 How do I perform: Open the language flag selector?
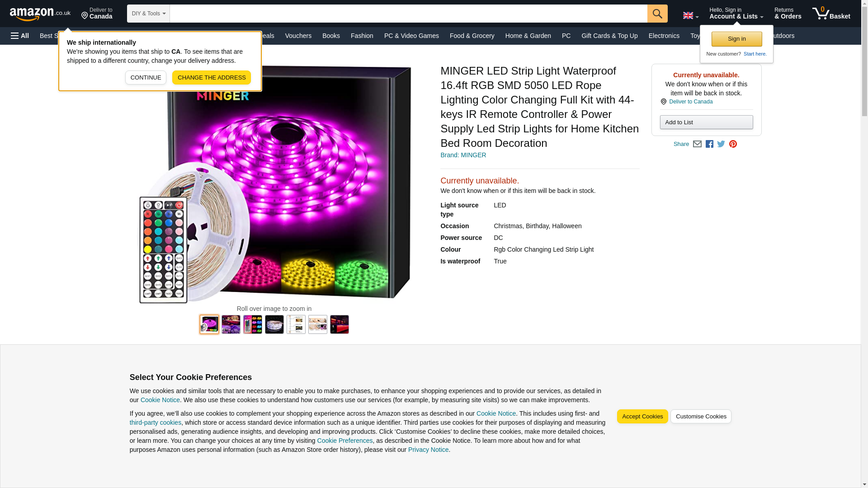690,16
